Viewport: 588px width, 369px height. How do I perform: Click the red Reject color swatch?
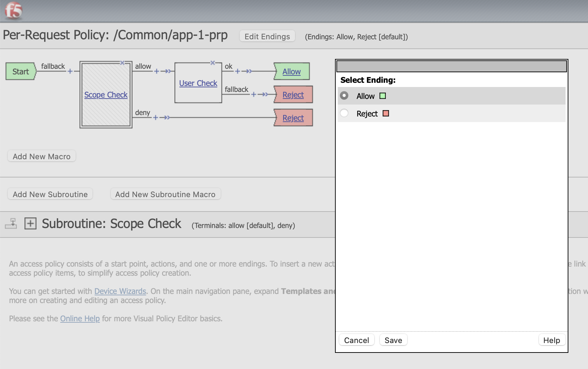(386, 113)
